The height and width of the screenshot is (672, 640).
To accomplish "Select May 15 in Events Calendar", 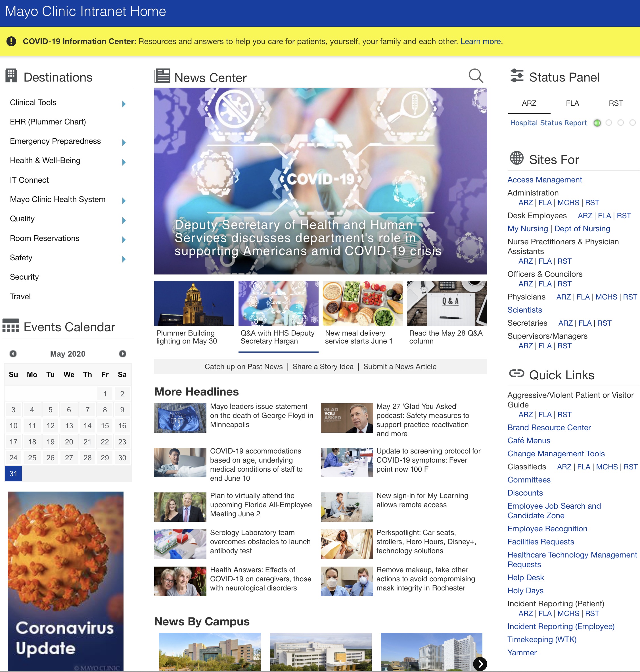I will (105, 425).
